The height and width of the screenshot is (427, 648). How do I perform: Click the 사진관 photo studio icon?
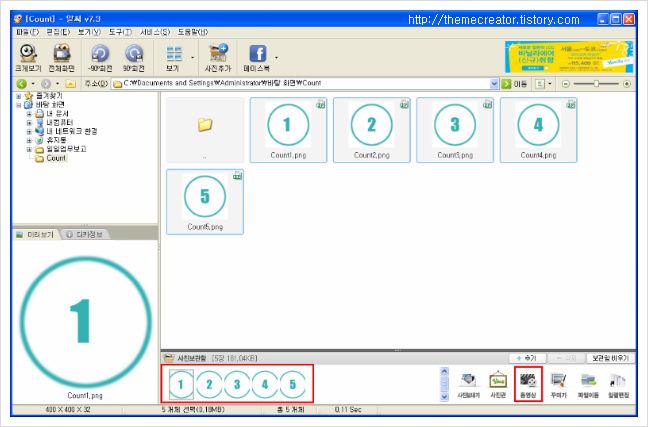coord(498,385)
